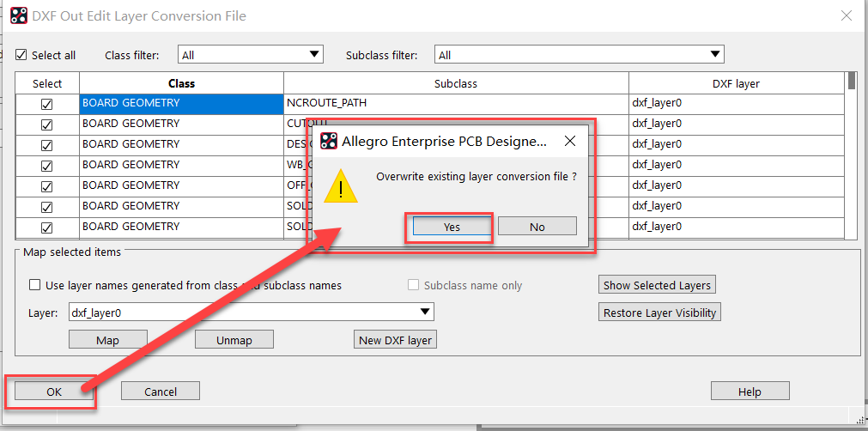The image size is (868, 431).
Task: Uncheck the NCROUTE_PATH row checkbox
Action: [x=47, y=104]
